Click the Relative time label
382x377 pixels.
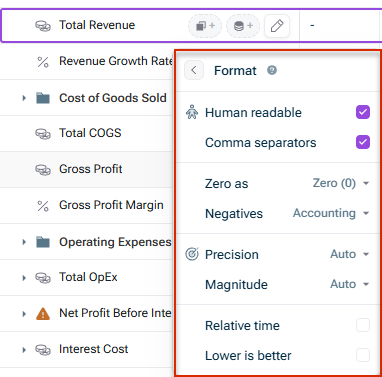[242, 326]
